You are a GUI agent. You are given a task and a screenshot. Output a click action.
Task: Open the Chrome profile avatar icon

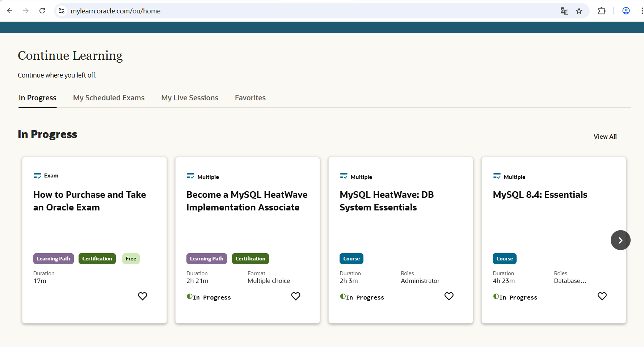tap(626, 11)
